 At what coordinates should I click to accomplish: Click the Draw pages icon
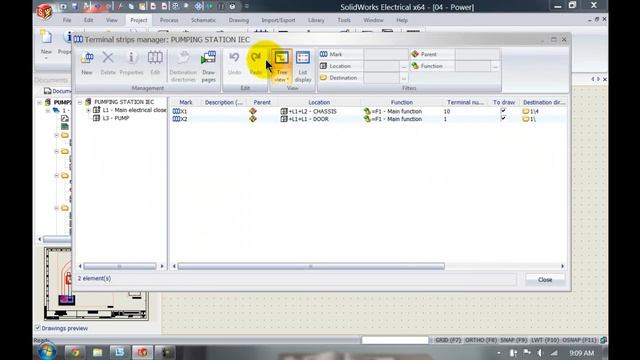[x=209, y=67]
